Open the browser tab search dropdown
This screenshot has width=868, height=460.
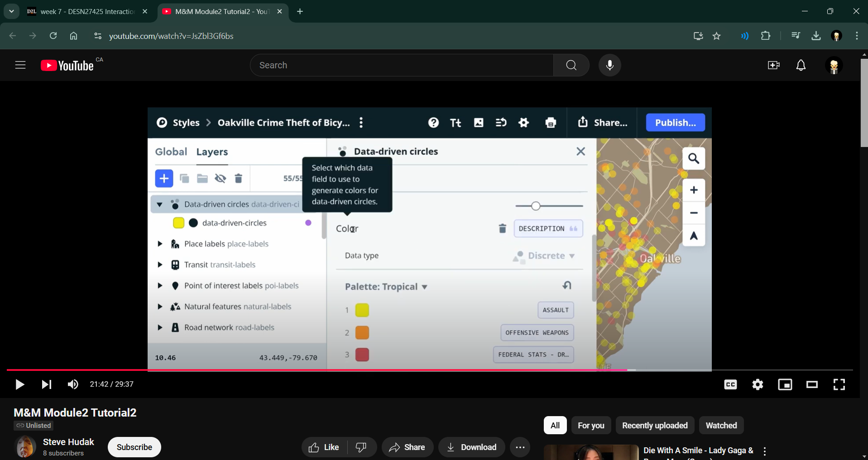pyautogui.click(x=11, y=11)
